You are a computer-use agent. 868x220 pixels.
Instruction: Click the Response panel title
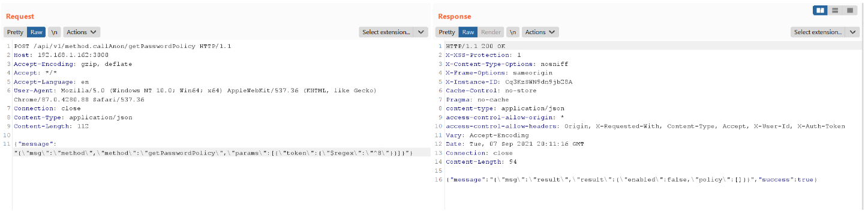coord(454,17)
